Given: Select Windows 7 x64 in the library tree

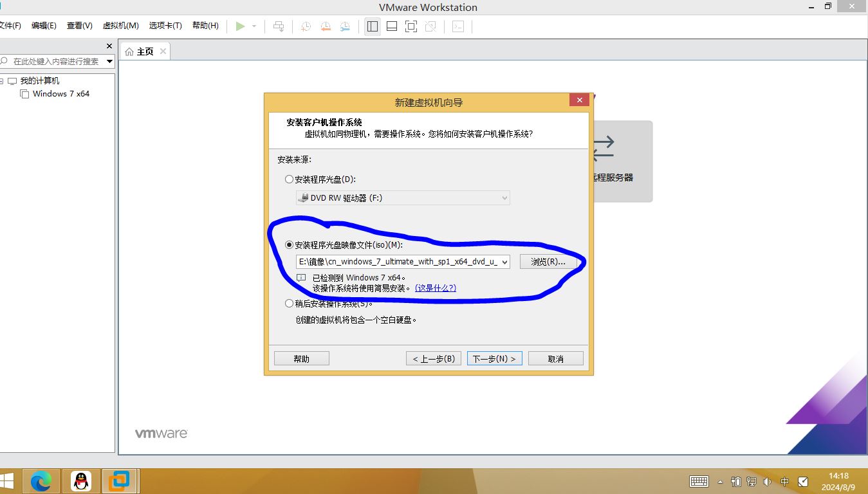Looking at the screenshot, I should coord(60,94).
